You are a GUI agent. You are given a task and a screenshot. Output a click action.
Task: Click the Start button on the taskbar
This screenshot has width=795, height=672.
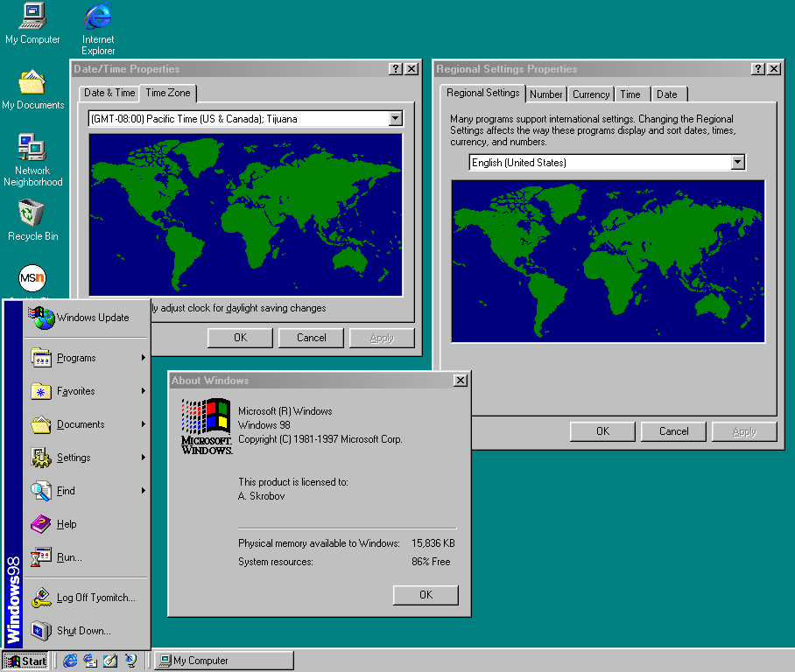tap(26, 661)
